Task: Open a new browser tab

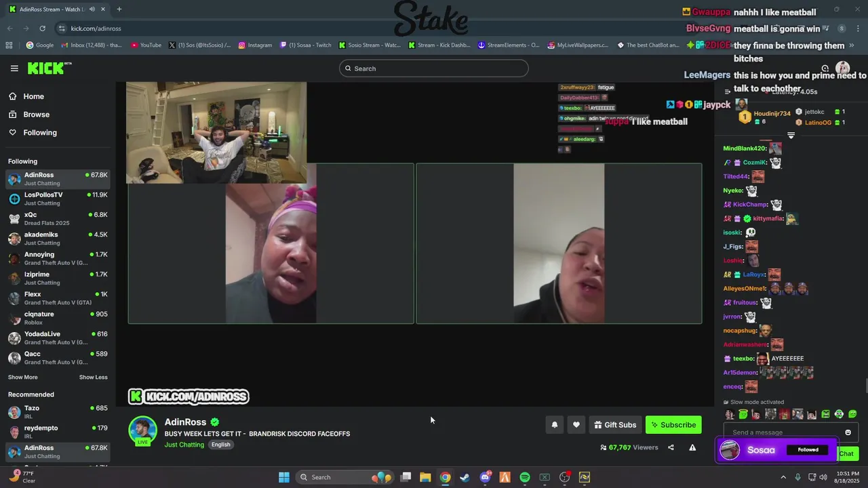Action: click(x=119, y=9)
